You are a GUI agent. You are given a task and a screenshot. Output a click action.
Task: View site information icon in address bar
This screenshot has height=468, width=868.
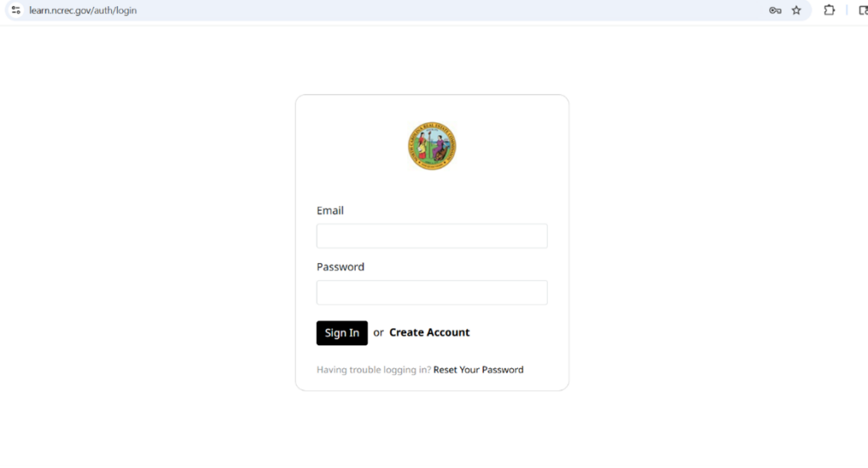click(x=15, y=10)
